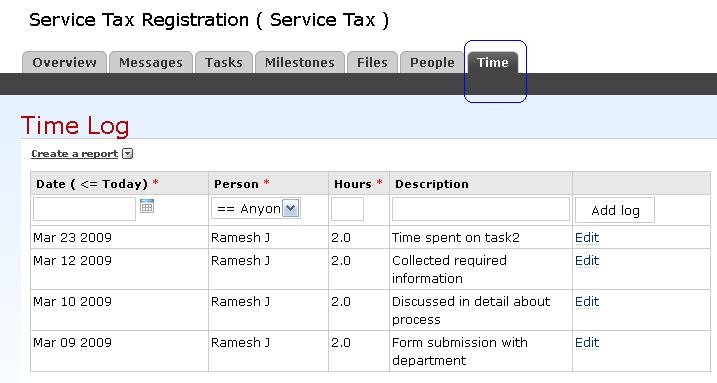Select the "Time spent on task2" description

click(x=455, y=238)
